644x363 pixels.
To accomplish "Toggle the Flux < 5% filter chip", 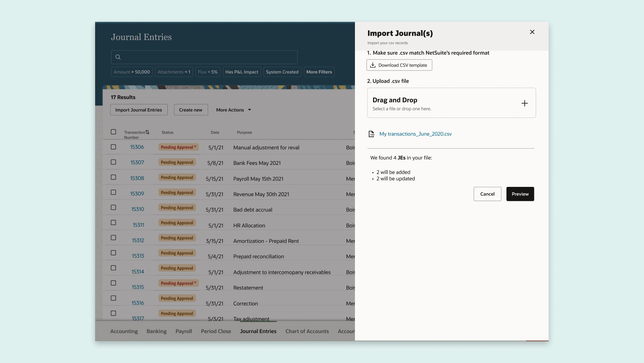I will [x=208, y=72].
